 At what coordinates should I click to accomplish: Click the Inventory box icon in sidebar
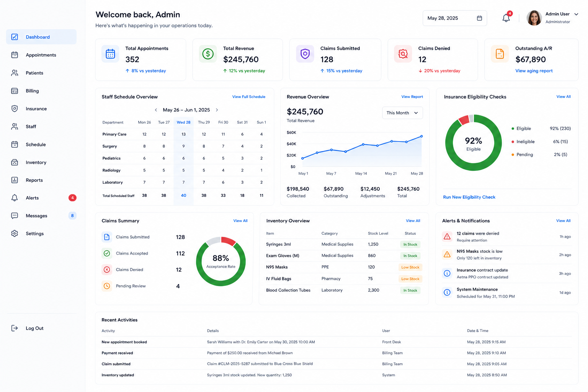coord(15,162)
